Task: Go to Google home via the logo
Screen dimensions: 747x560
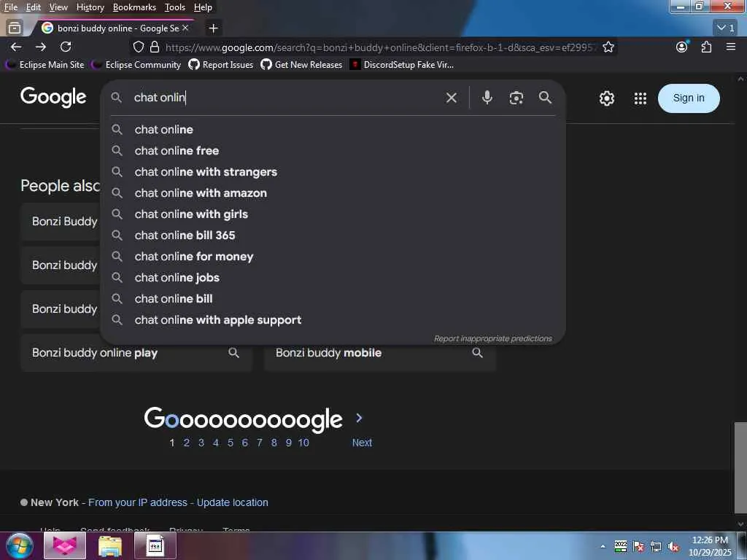Action: [x=53, y=97]
